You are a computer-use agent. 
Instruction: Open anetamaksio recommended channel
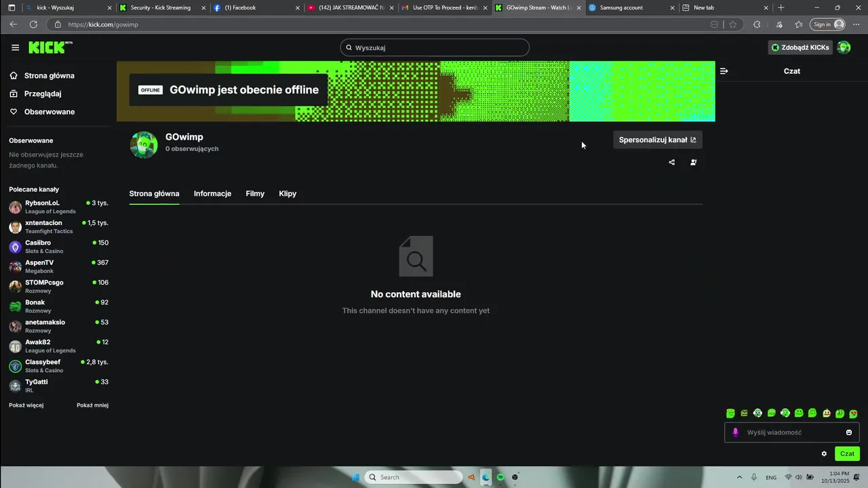[x=58, y=326]
